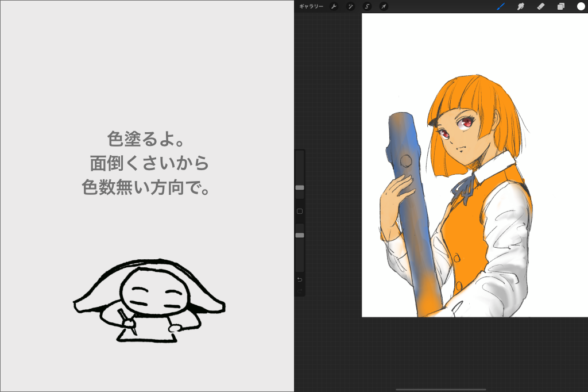This screenshot has width=588, height=392.
Task: Select the Brush tool
Action: coord(501,6)
